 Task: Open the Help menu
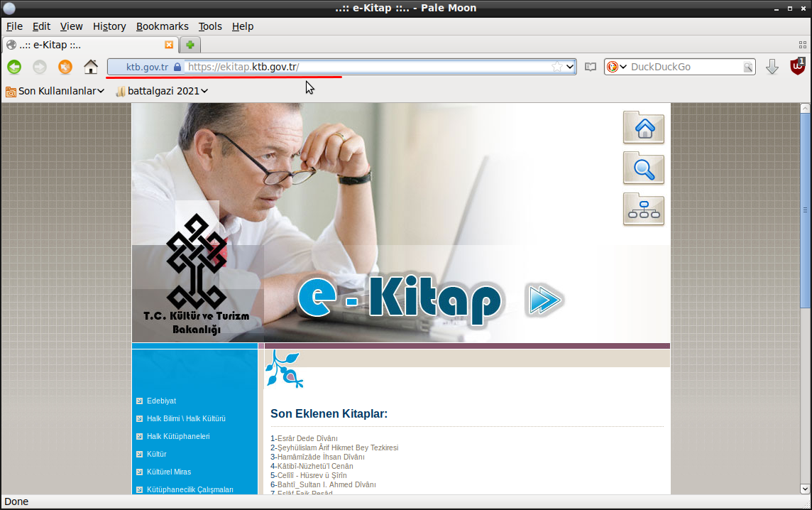[242, 26]
